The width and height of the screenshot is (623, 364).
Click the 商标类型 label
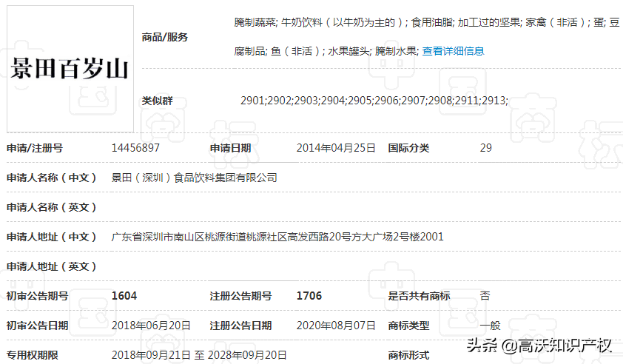[x=408, y=326]
